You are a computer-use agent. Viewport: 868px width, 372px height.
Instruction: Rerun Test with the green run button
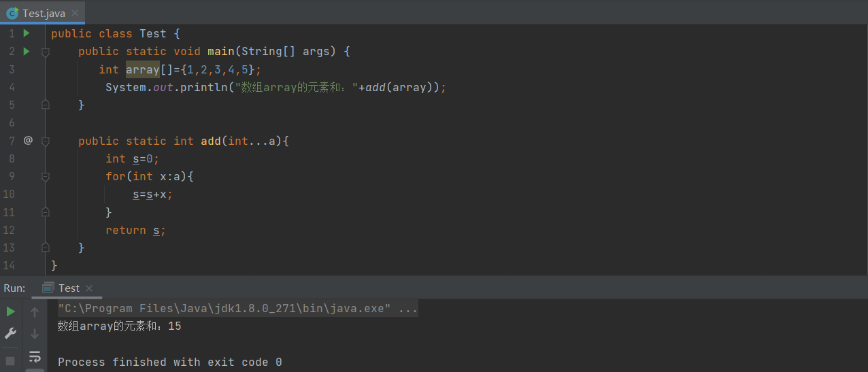pos(10,311)
